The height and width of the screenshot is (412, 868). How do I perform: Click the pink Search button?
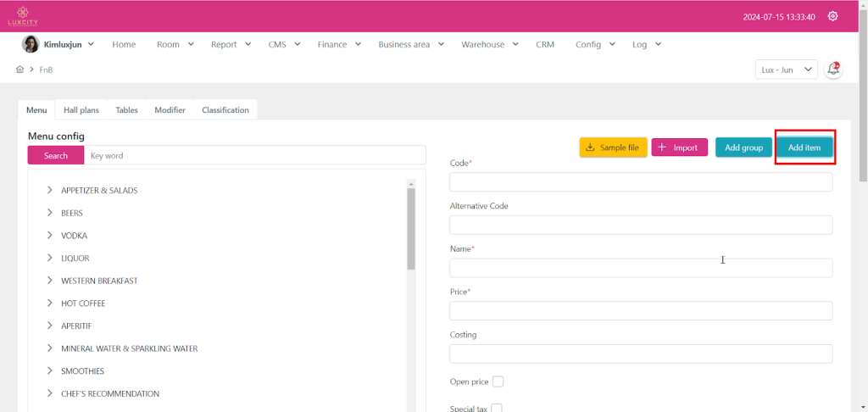(x=56, y=155)
